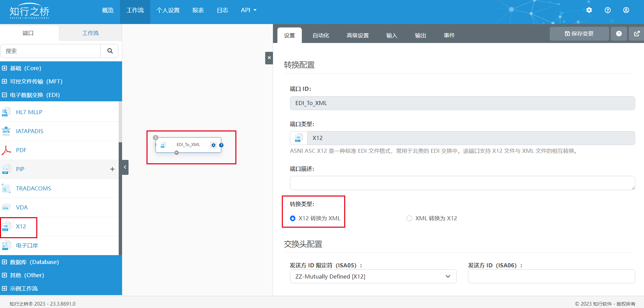Click the 知行之桥 logo
644x308 pixels.
[30, 12]
